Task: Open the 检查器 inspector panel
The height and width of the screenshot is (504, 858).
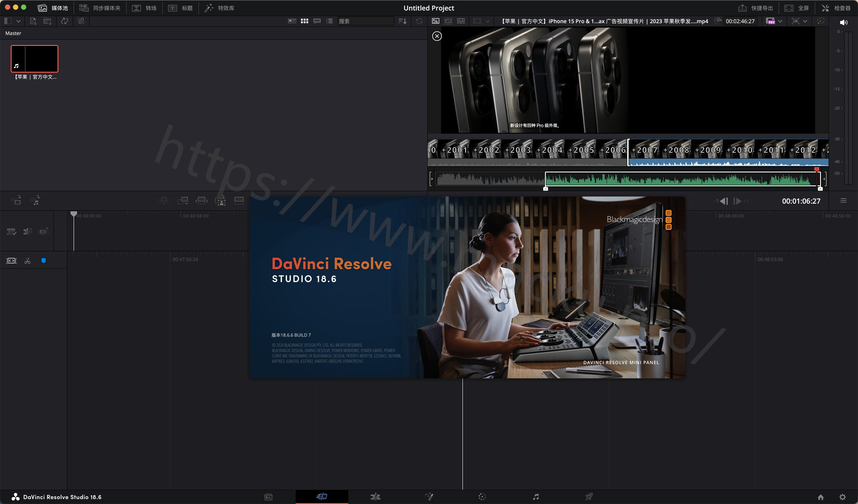Action: coord(836,8)
